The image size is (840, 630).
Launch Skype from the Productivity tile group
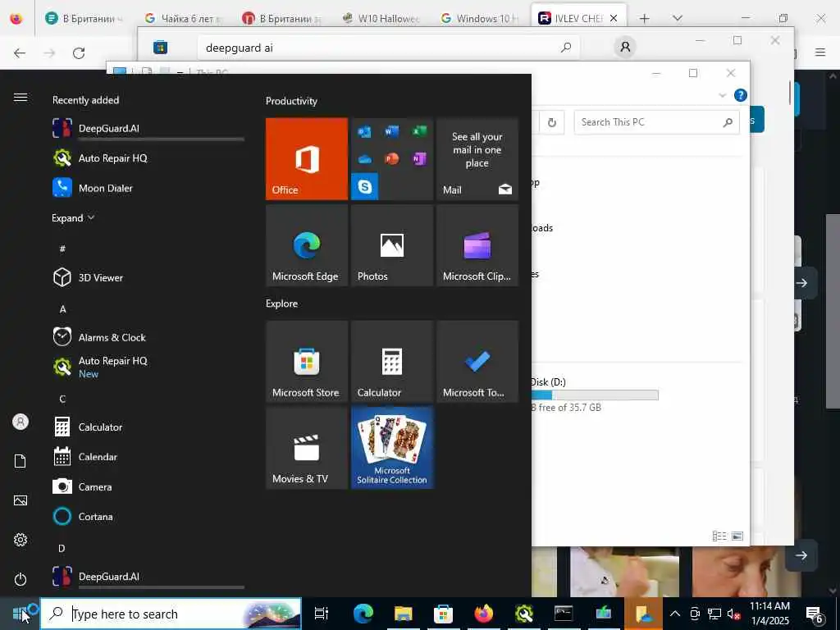365,186
